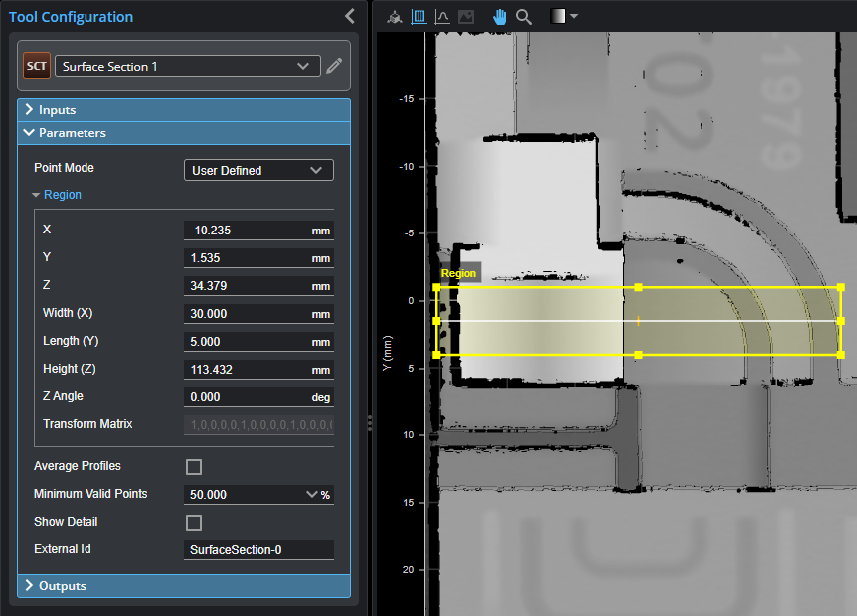Collapse the Tool Configuration panel with the arrow
857x616 pixels.
tap(349, 16)
